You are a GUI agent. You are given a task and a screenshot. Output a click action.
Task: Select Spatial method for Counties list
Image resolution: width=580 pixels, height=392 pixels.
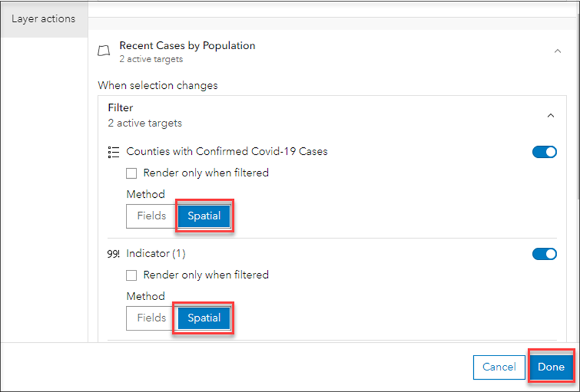pos(204,216)
